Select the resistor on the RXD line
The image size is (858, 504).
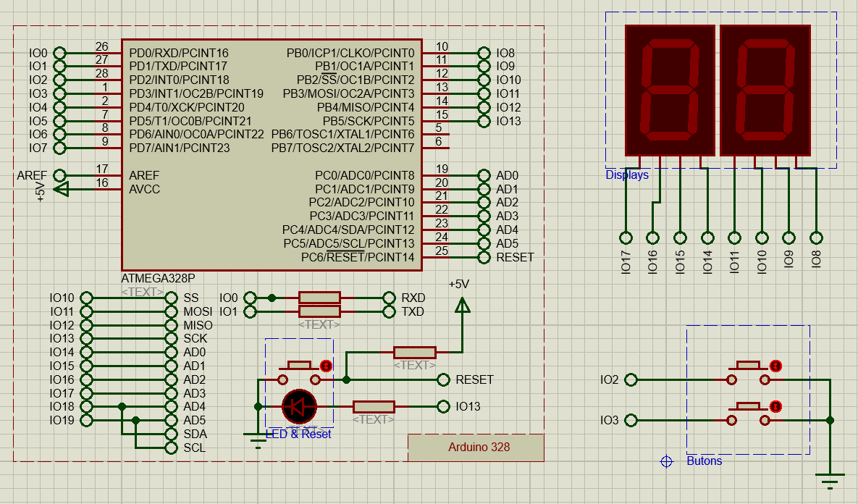click(x=319, y=298)
